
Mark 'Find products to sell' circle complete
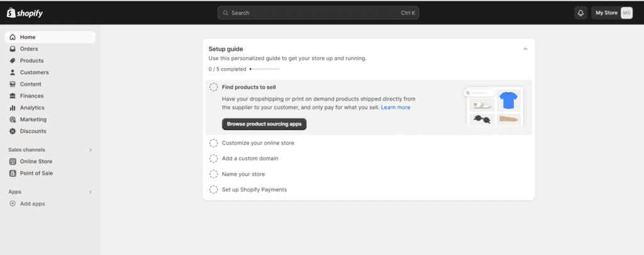pos(214,88)
